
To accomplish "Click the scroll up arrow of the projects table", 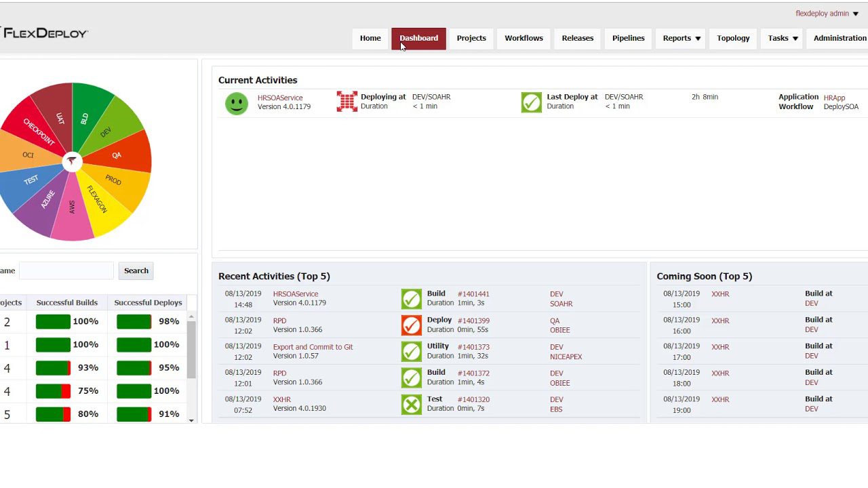I will 191,317.
